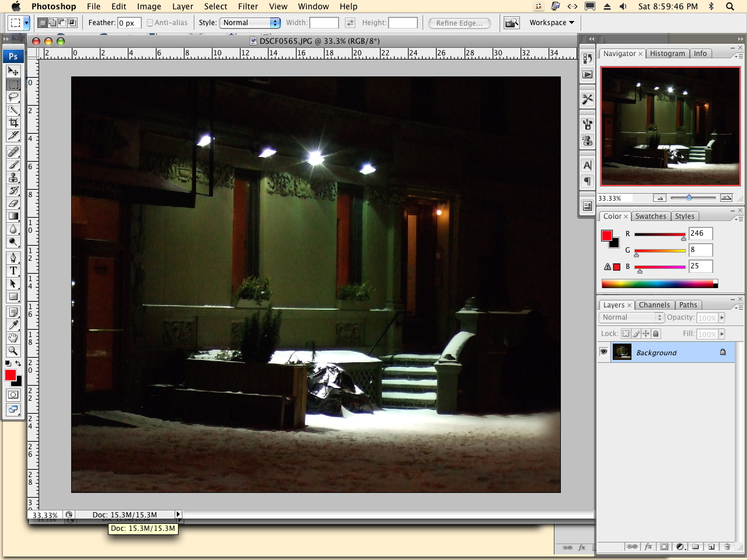Switch to the Histogram tab

pos(668,54)
